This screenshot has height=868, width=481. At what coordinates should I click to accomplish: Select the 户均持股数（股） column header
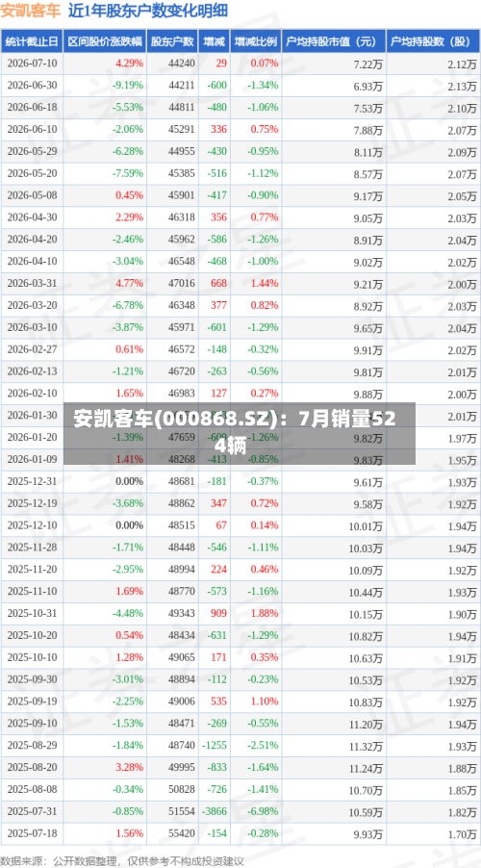[434, 41]
